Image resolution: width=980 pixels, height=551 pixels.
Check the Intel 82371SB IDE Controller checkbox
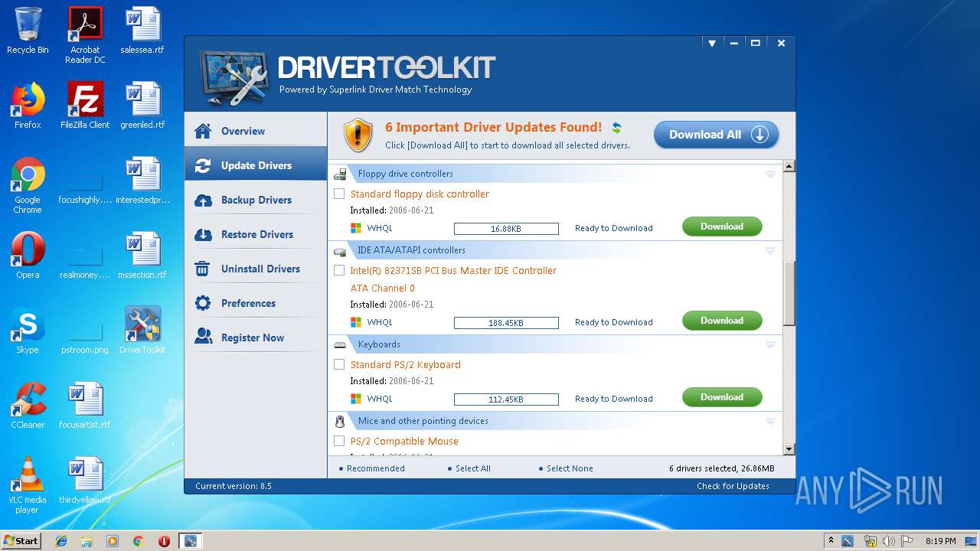tap(339, 271)
